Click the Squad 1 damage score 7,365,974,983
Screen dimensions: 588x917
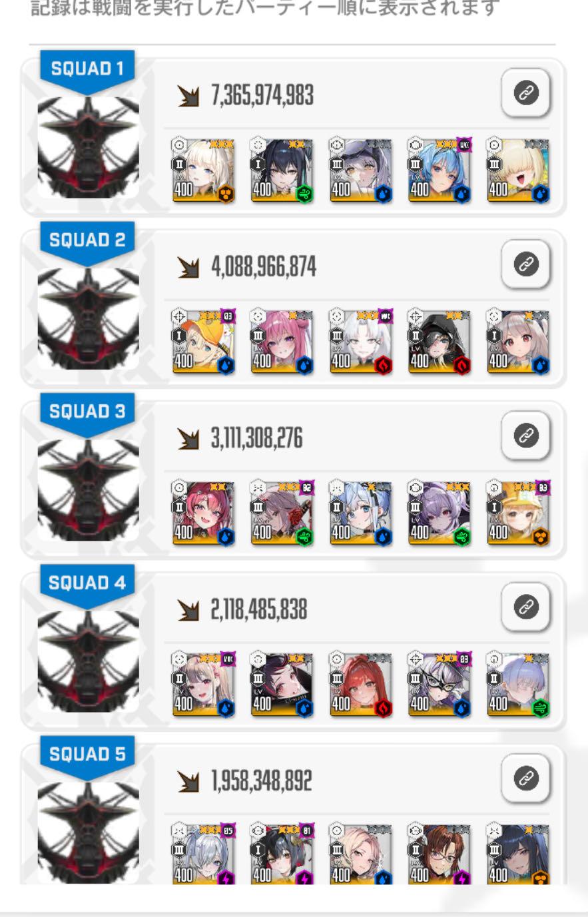pyautogui.click(x=262, y=96)
